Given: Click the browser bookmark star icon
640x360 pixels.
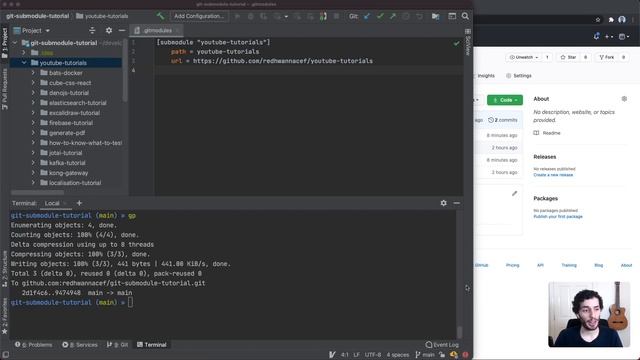Looking at the screenshot, I should point(598,20).
